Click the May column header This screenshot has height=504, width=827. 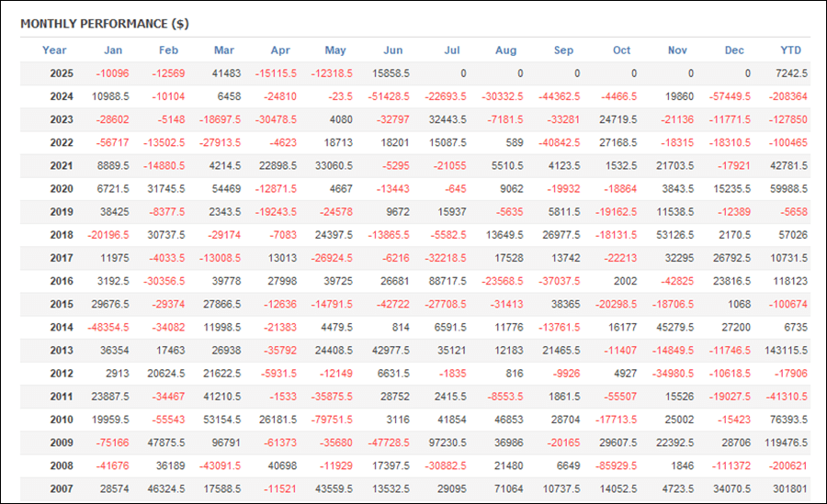(x=334, y=50)
